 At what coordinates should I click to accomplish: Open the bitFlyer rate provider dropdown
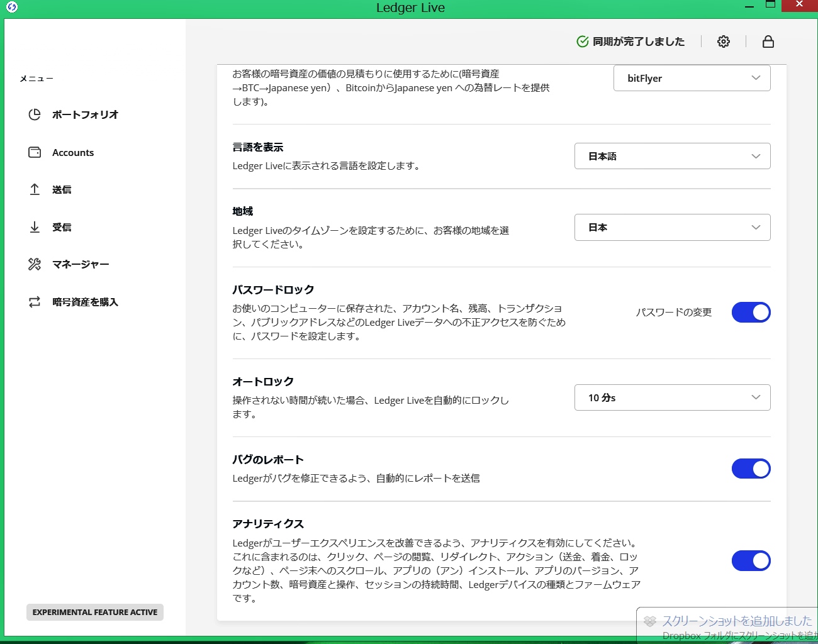[692, 78]
